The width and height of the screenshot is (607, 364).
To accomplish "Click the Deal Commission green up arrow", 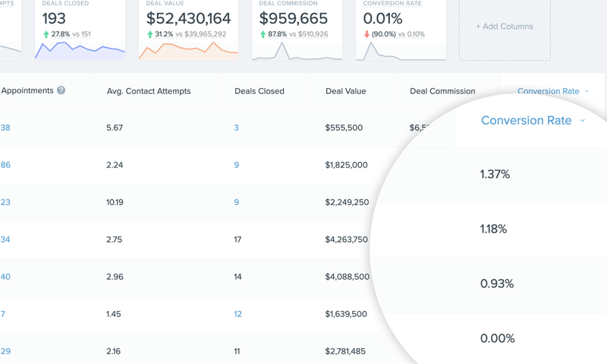I will tap(263, 34).
